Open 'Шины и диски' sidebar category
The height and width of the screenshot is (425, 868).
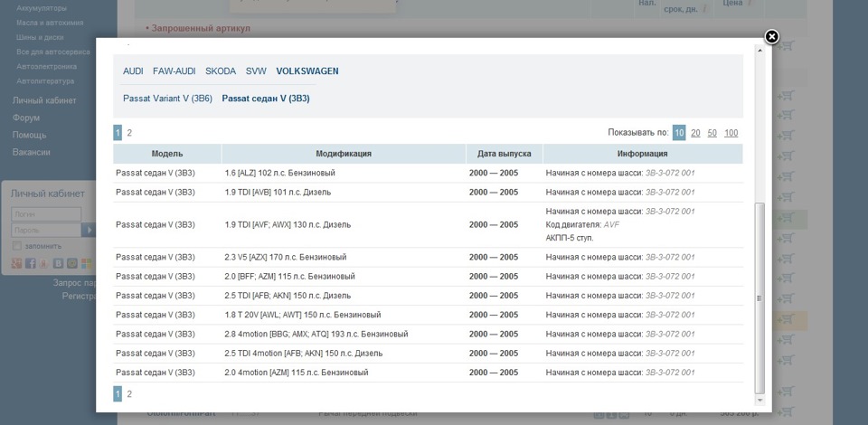(40, 37)
